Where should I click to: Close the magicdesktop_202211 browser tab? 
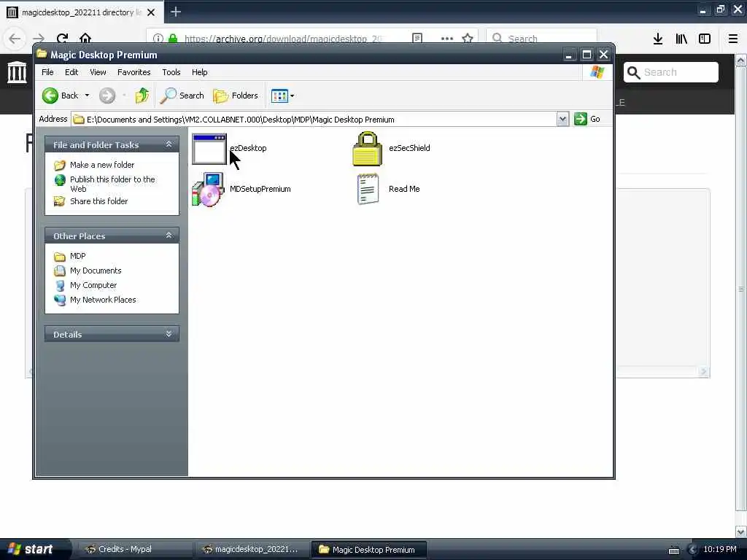(151, 12)
